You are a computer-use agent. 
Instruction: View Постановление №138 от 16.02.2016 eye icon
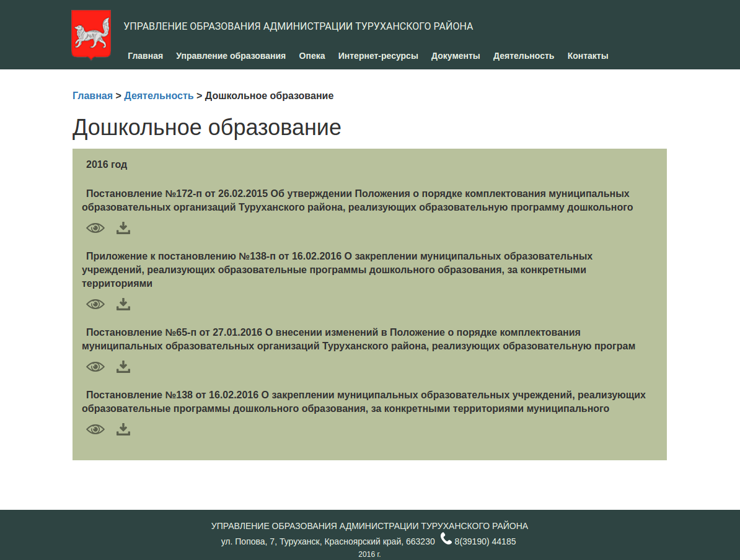95,429
